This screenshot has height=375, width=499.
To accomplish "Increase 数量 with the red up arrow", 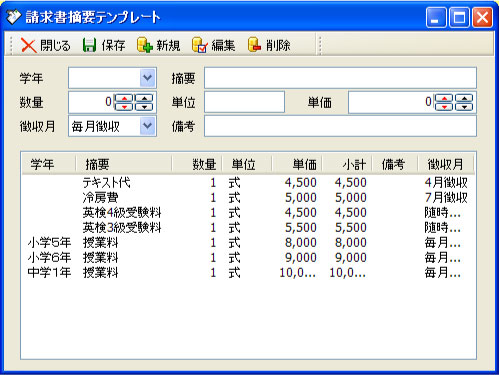I will pos(124,98).
